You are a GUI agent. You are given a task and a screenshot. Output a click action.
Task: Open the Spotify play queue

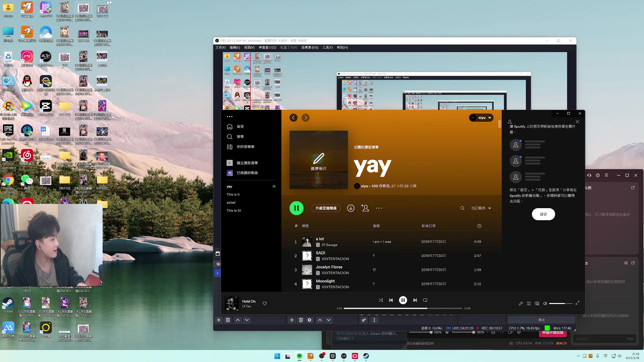coord(529,303)
